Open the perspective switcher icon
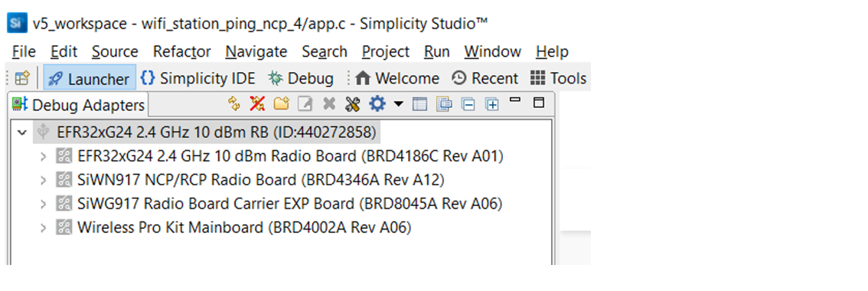Viewport: 868px width, 291px height. click(x=21, y=78)
